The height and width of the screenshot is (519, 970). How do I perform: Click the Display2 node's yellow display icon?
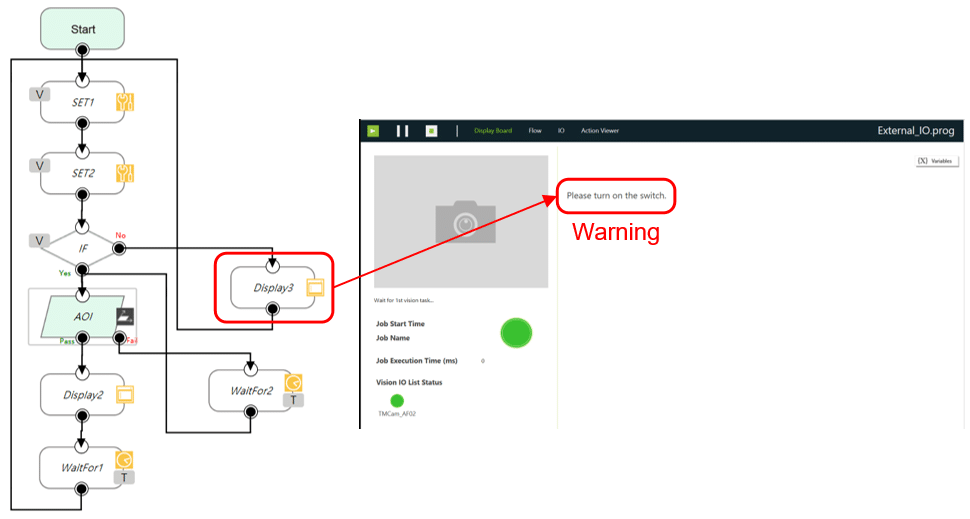(125, 394)
